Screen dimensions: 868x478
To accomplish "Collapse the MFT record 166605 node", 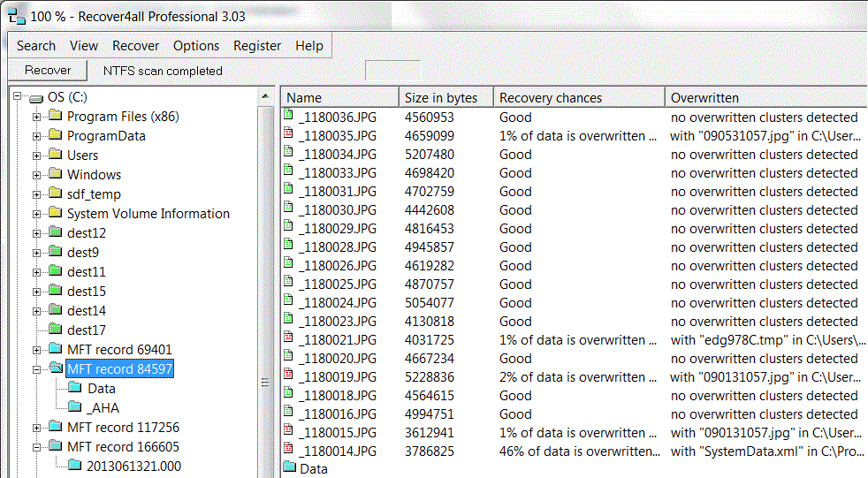I will click(36, 447).
